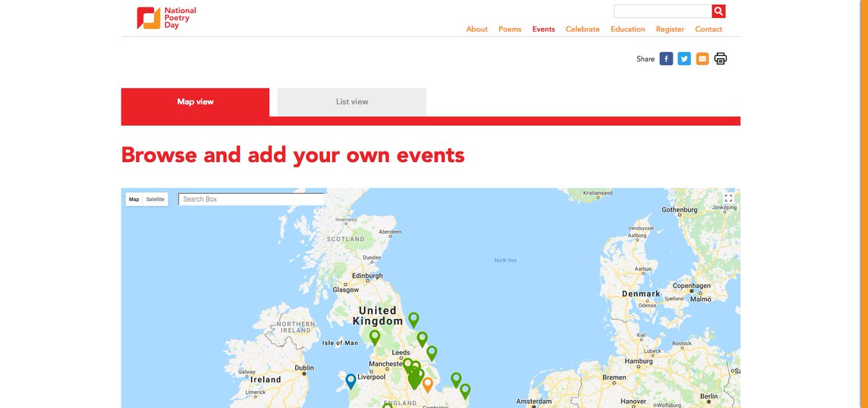Screen dimensions: 868x408
Task: Select Map type on the map
Action: pos(134,199)
